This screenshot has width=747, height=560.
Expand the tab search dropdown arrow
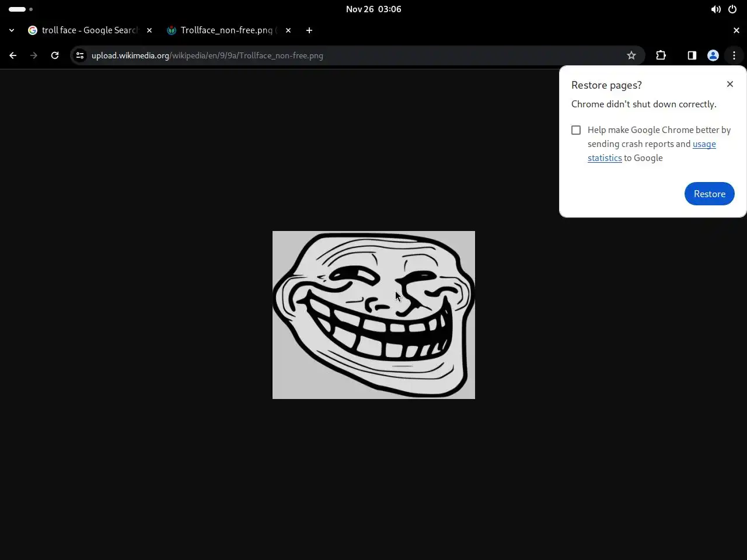12,30
